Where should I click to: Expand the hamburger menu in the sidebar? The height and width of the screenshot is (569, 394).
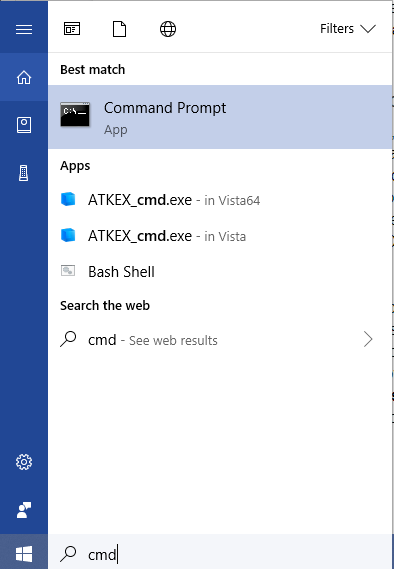(x=24, y=29)
